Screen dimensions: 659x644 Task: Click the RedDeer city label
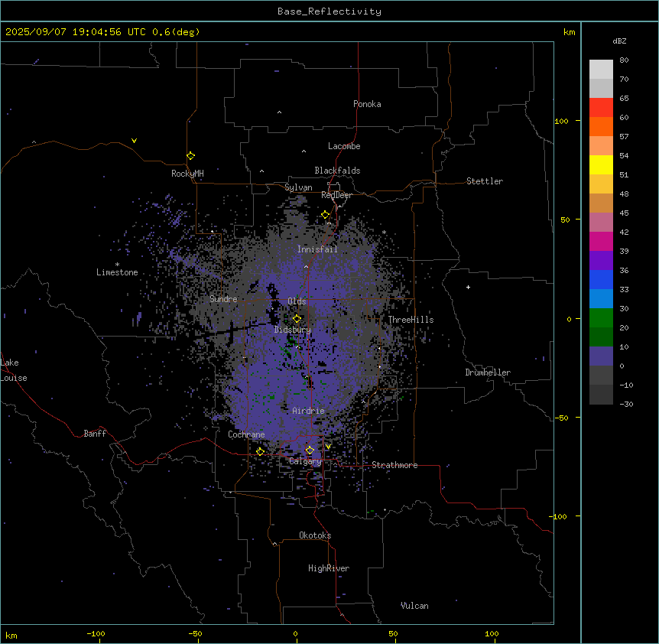tap(336, 195)
